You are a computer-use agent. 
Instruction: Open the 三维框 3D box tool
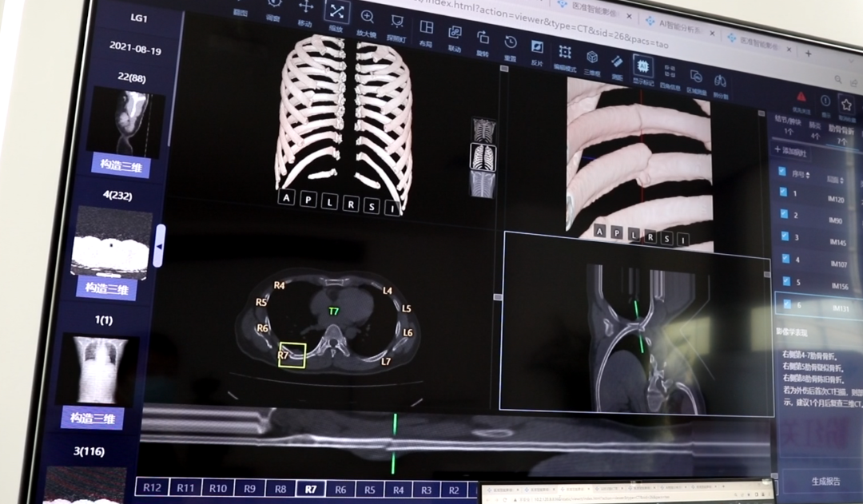591,62
